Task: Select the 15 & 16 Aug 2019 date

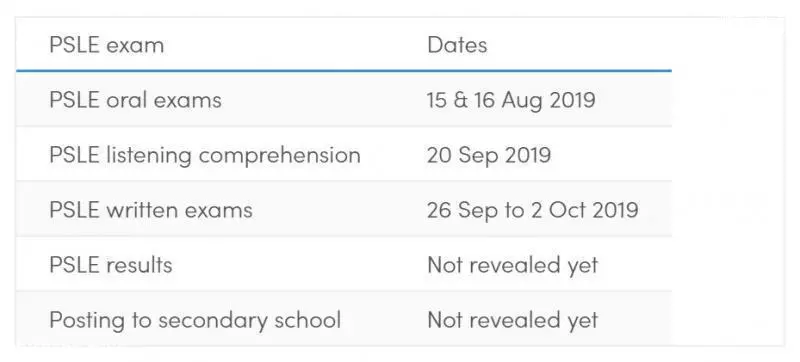Action: pos(511,100)
